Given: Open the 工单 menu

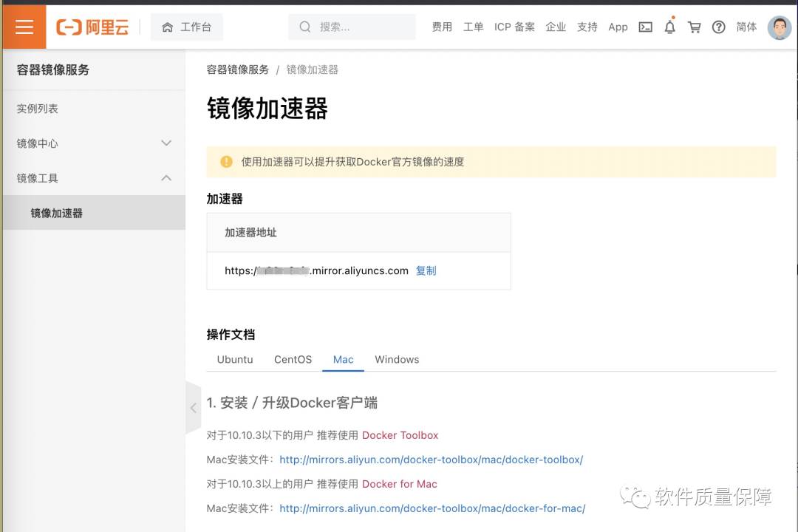Looking at the screenshot, I should (x=474, y=27).
